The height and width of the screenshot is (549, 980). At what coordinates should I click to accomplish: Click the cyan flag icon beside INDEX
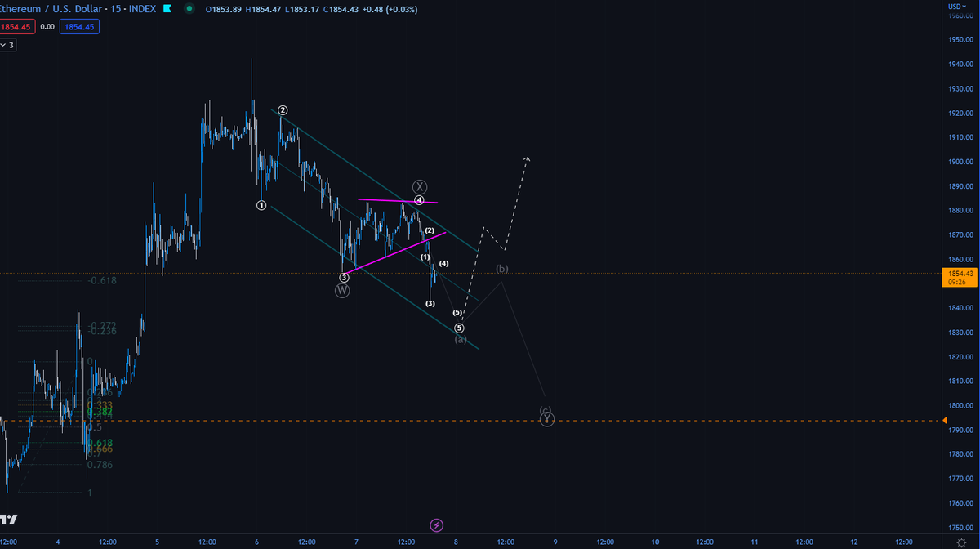click(x=167, y=9)
